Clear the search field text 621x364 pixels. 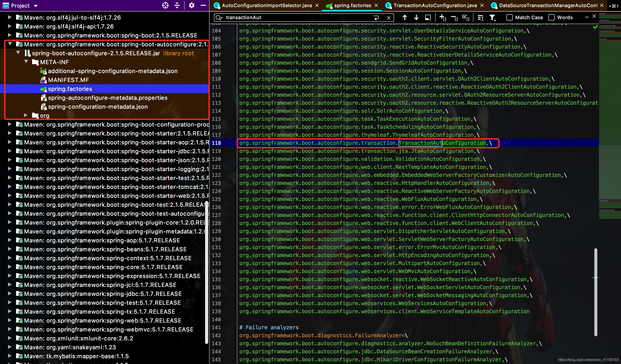pyautogui.click(x=389, y=17)
